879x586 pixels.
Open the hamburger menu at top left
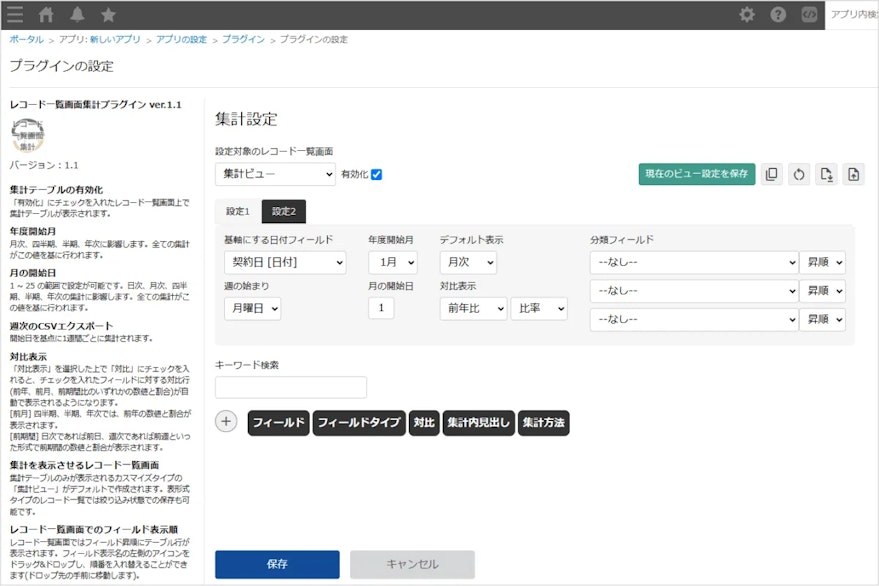pyautogui.click(x=14, y=14)
